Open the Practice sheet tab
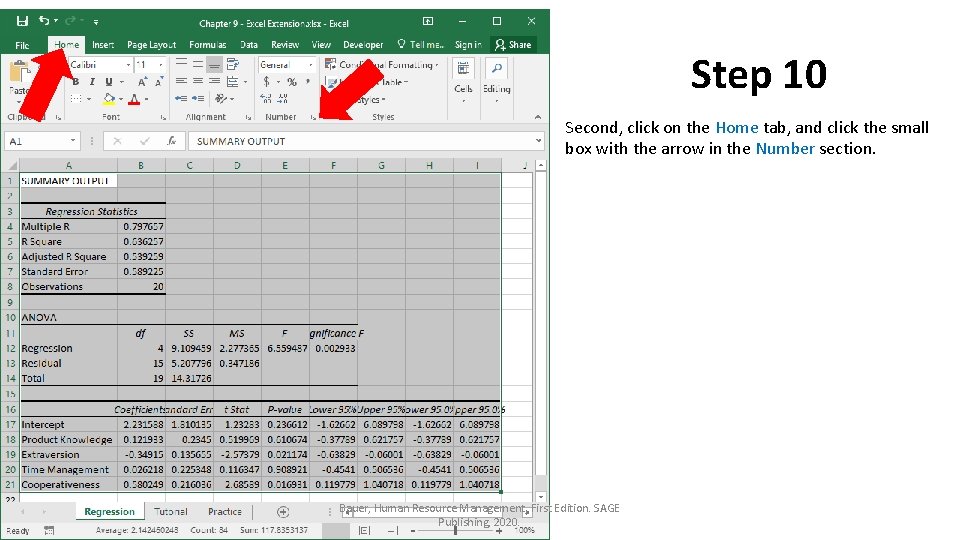960x540 pixels. point(225,512)
